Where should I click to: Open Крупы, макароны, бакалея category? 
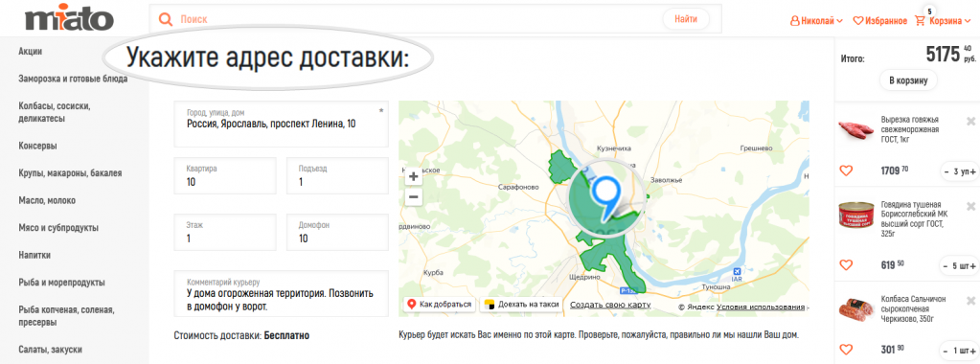coord(70,173)
